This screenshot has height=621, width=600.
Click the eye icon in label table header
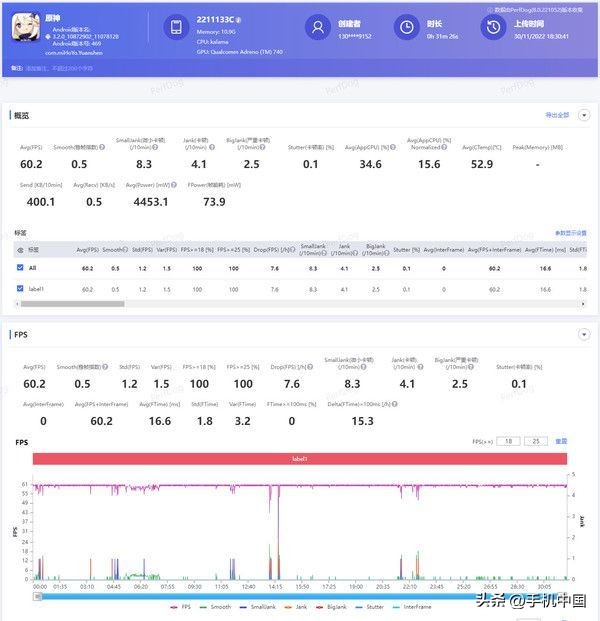point(21,250)
